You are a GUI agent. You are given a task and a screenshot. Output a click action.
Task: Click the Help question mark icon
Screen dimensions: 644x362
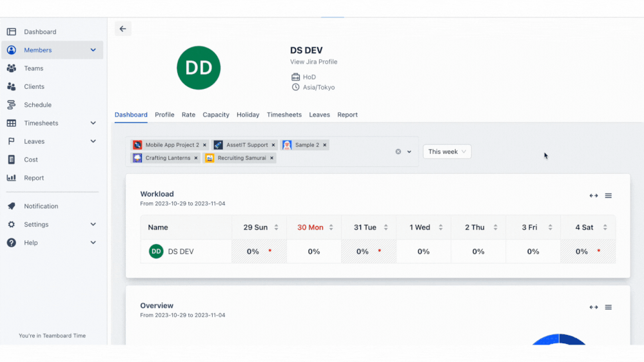pos(12,243)
